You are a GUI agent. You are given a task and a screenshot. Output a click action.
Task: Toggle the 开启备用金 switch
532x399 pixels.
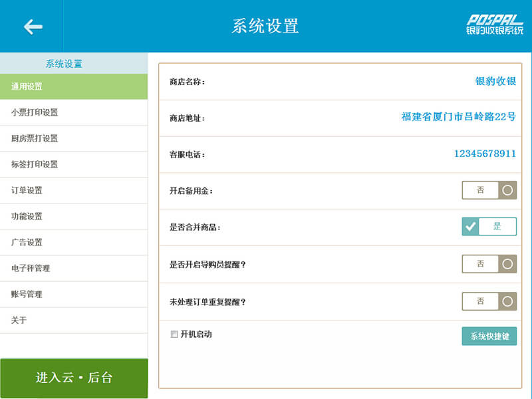coord(489,190)
